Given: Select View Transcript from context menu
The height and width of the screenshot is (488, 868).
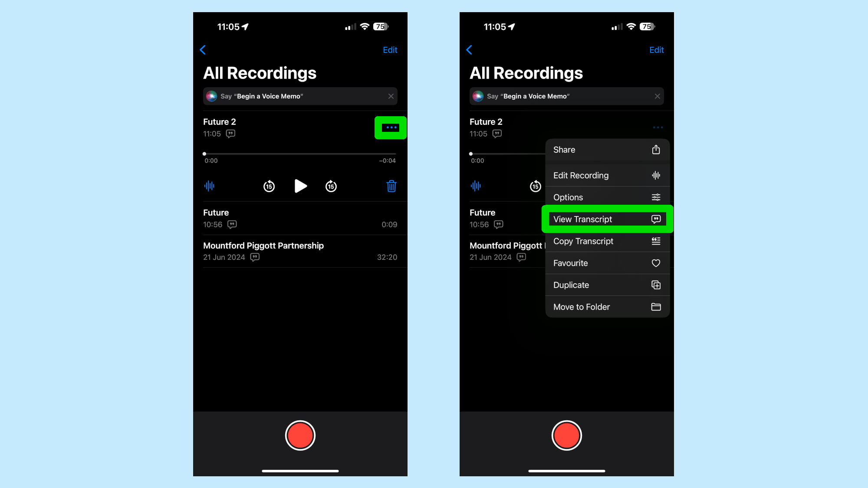Looking at the screenshot, I should coord(606,219).
